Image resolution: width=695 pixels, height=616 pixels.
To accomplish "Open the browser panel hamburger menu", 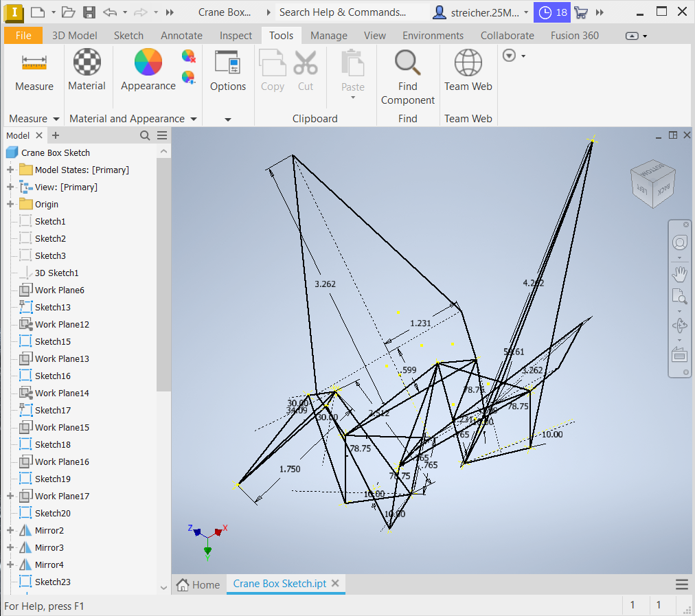I will [x=162, y=135].
